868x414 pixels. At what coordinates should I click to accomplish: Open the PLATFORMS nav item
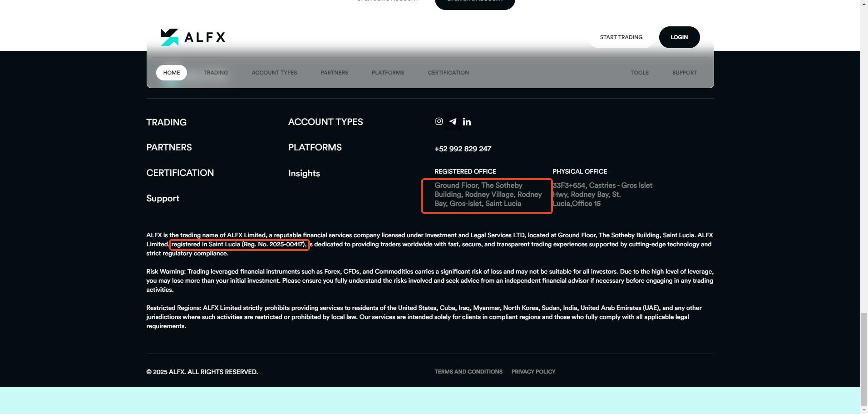click(388, 73)
